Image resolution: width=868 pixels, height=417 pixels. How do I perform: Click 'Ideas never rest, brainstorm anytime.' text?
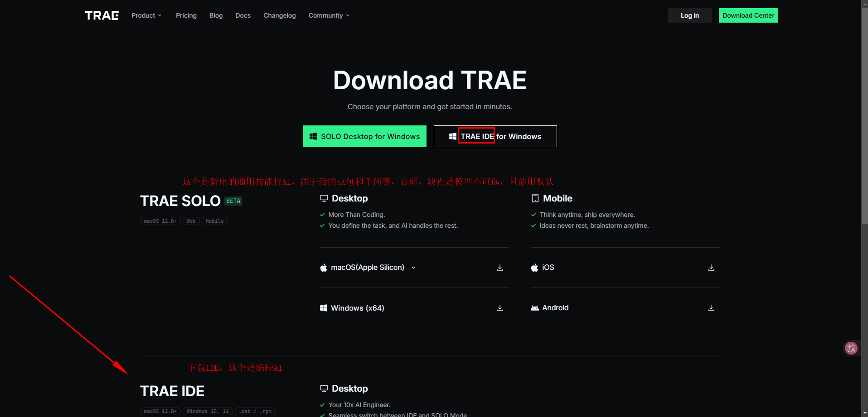[594, 225]
